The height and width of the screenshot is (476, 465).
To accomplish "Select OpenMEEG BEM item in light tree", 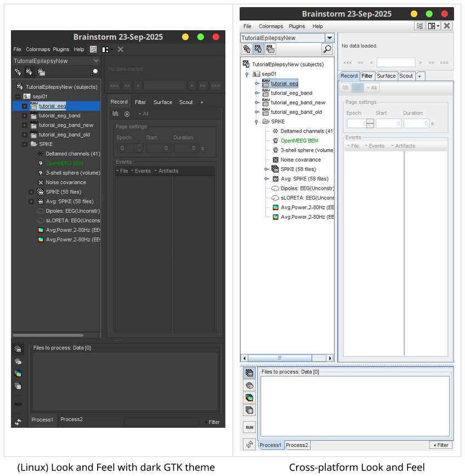I will tap(299, 141).
